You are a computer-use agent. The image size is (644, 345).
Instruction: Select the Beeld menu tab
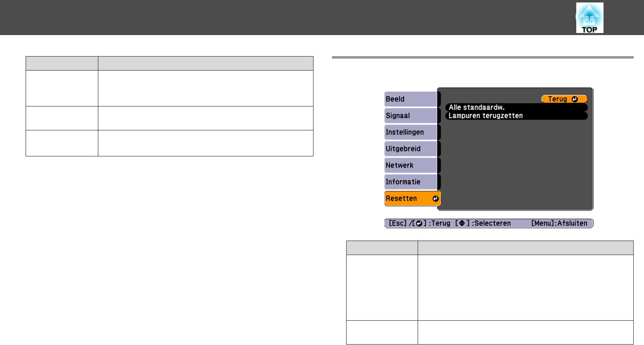point(411,99)
